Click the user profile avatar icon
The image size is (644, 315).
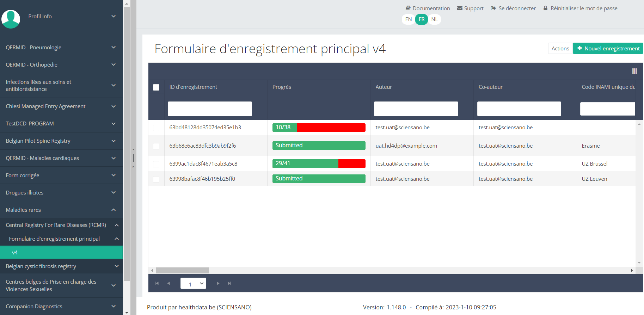pos(11,19)
